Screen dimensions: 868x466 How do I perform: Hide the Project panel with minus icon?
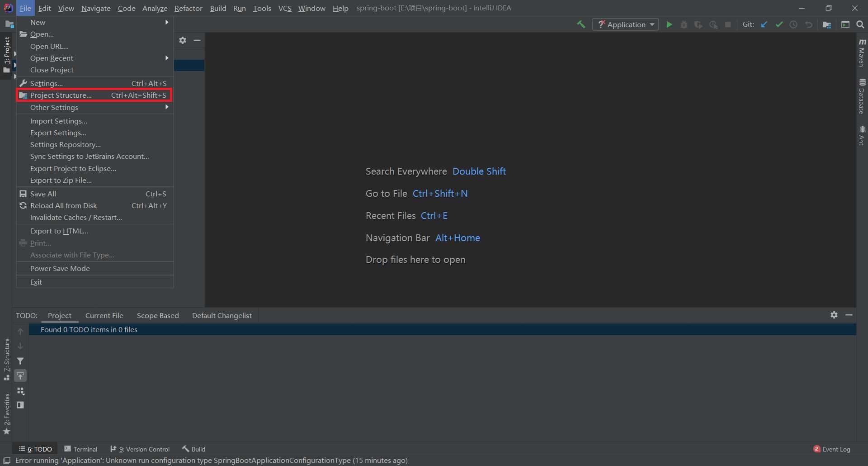[197, 40]
